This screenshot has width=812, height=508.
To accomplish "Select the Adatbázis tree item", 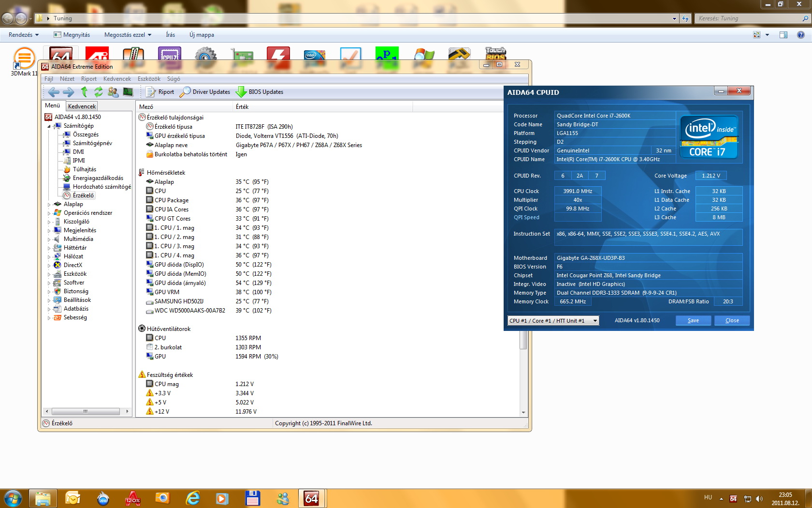I will coord(76,309).
